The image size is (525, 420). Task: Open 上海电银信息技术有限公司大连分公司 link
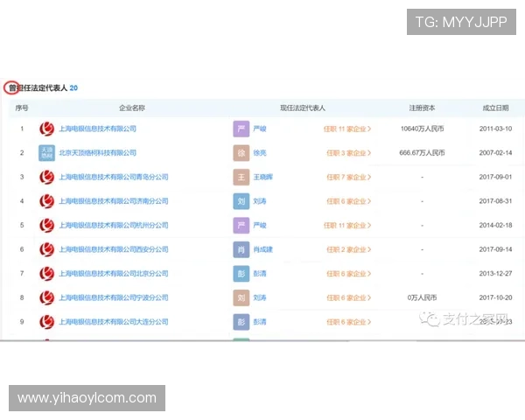114,321
